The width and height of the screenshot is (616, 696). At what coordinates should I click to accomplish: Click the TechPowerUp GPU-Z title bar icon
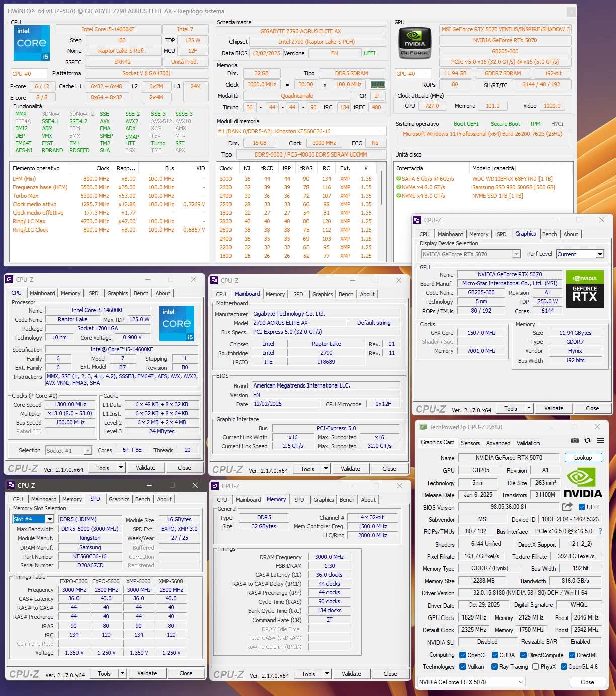tap(423, 427)
